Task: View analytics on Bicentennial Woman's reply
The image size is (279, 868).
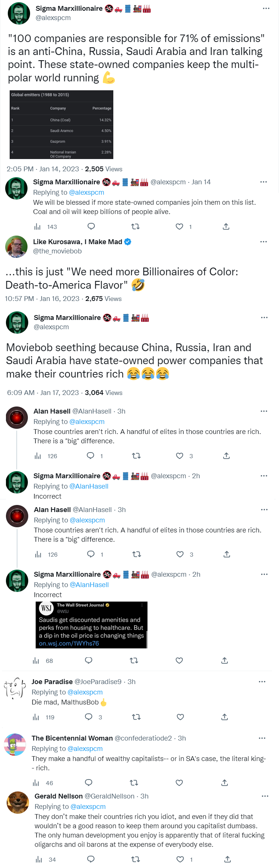Action: [36, 783]
